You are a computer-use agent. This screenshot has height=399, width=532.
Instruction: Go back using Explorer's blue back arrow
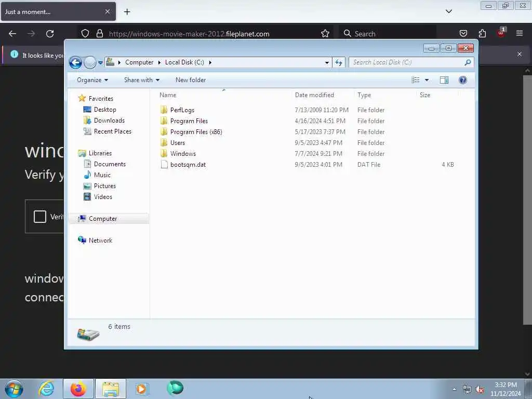point(75,62)
